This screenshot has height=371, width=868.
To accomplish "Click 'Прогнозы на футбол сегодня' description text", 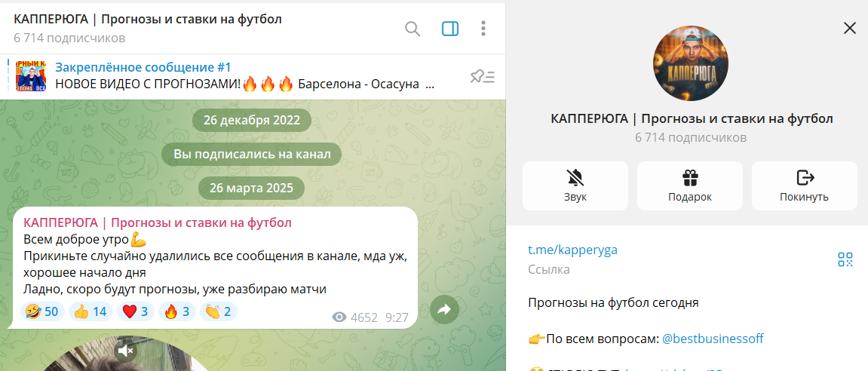I will click(x=613, y=303).
